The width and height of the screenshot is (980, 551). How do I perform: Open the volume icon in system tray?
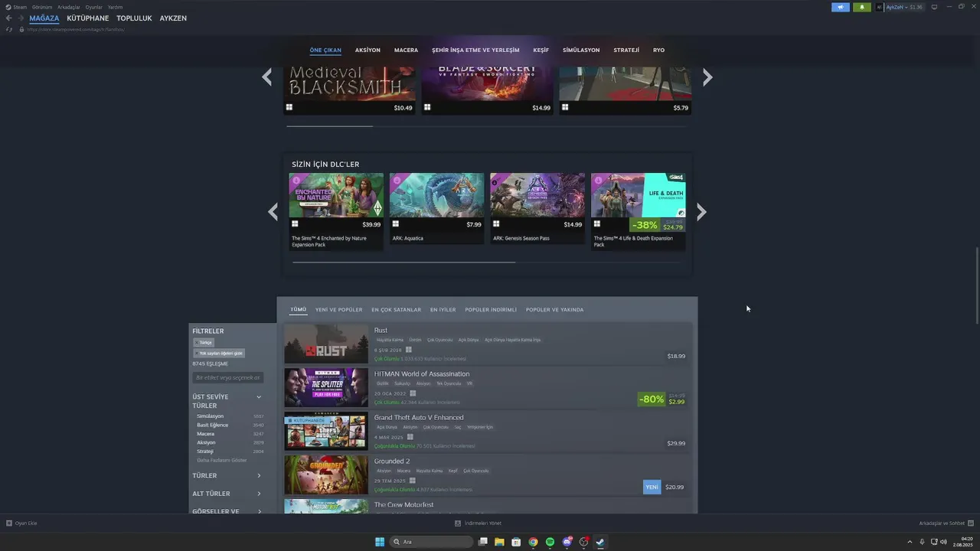[x=942, y=542]
